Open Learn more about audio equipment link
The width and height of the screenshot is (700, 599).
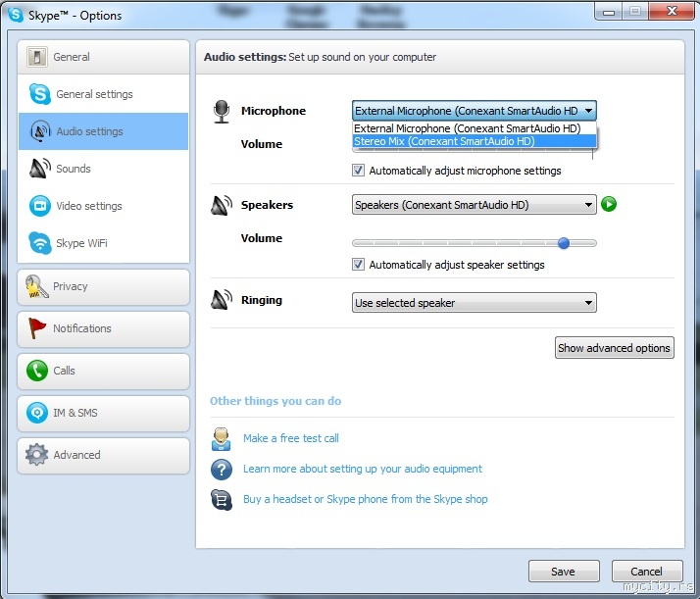[363, 469]
